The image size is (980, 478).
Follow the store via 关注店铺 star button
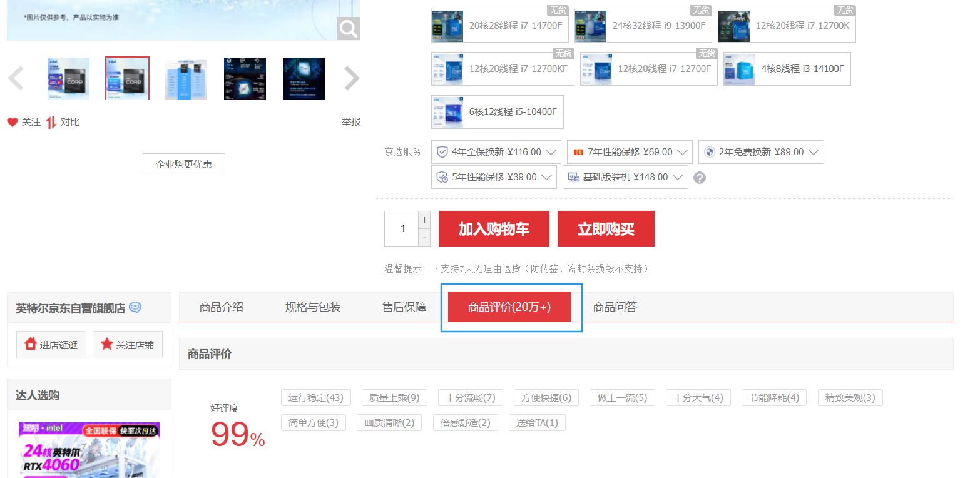click(x=128, y=345)
